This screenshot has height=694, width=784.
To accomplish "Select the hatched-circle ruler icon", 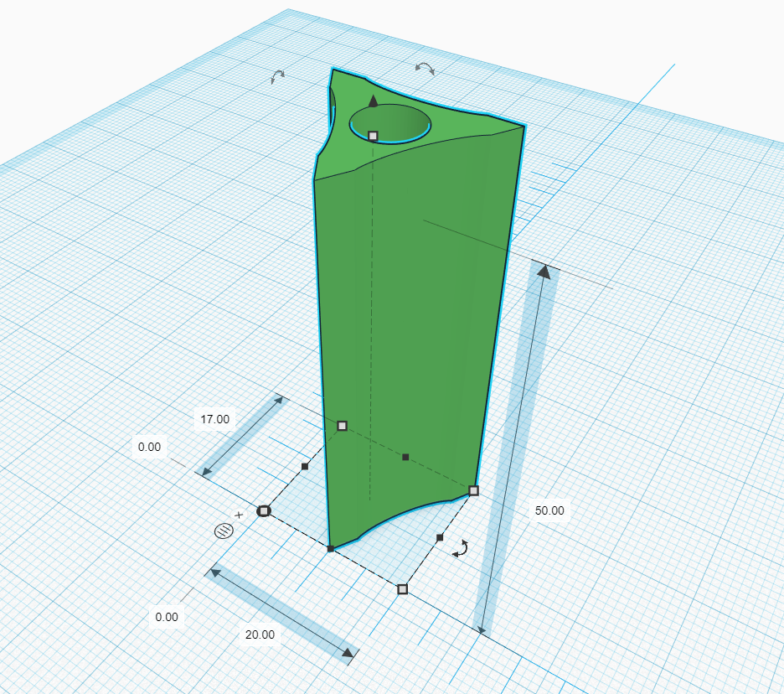I will pyautogui.click(x=224, y=531).
